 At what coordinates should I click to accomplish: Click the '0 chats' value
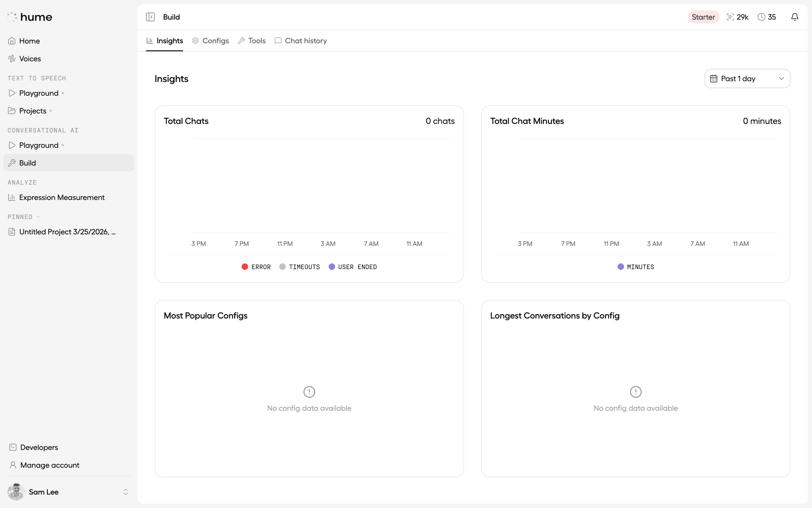(440, 121)
